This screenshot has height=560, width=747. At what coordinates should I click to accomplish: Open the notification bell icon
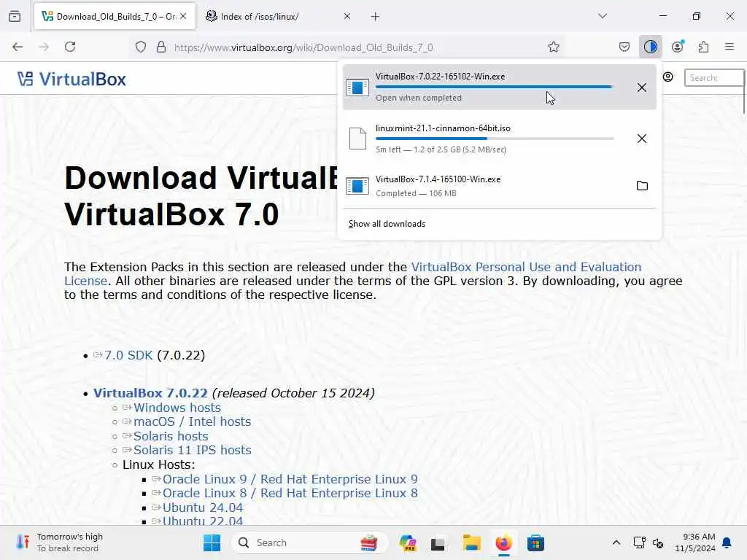tap(727, 542)
